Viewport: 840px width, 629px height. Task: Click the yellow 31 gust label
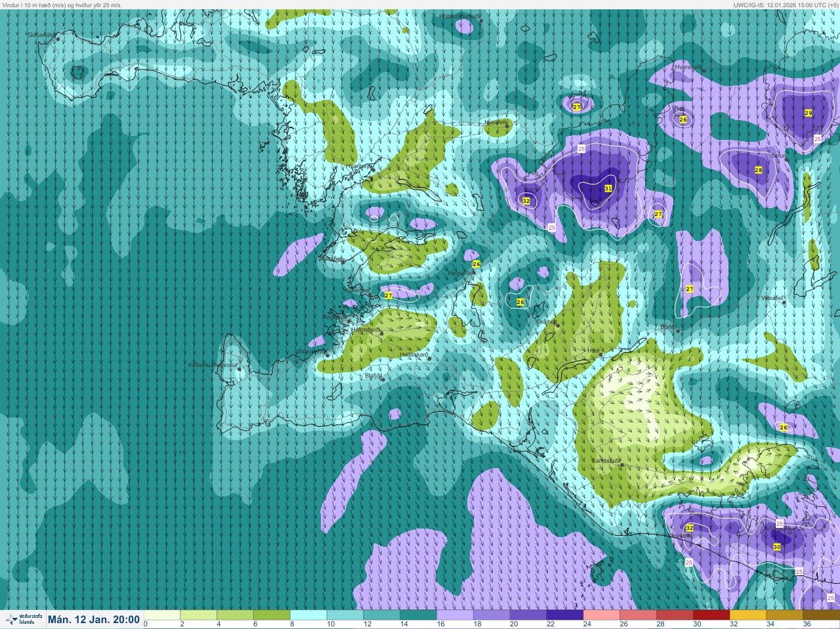[x=608, y=188]
